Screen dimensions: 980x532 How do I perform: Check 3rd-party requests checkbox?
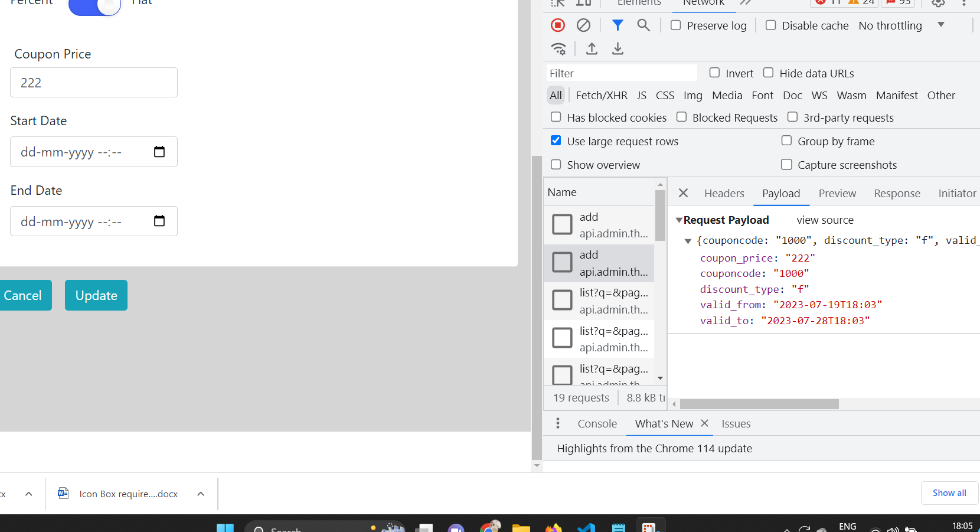tap(793, 117)
